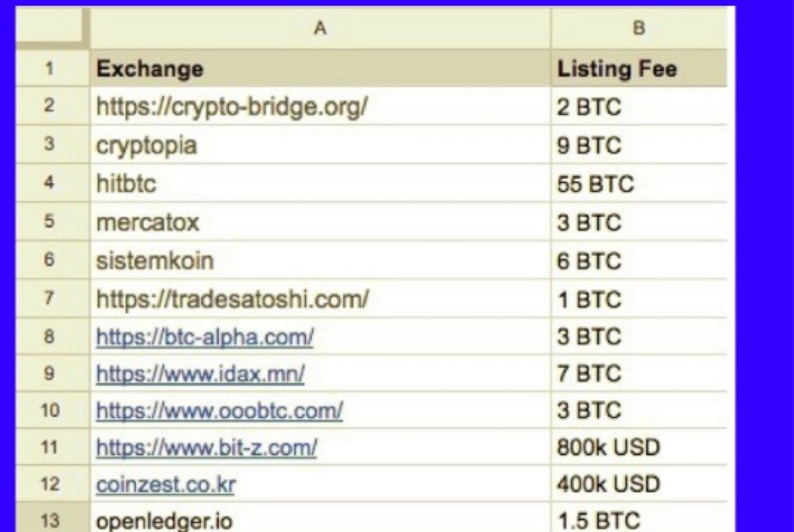Select the Exchange header cell
The width and height of the screenshot is (794, 532).
[x=319, y=69]
